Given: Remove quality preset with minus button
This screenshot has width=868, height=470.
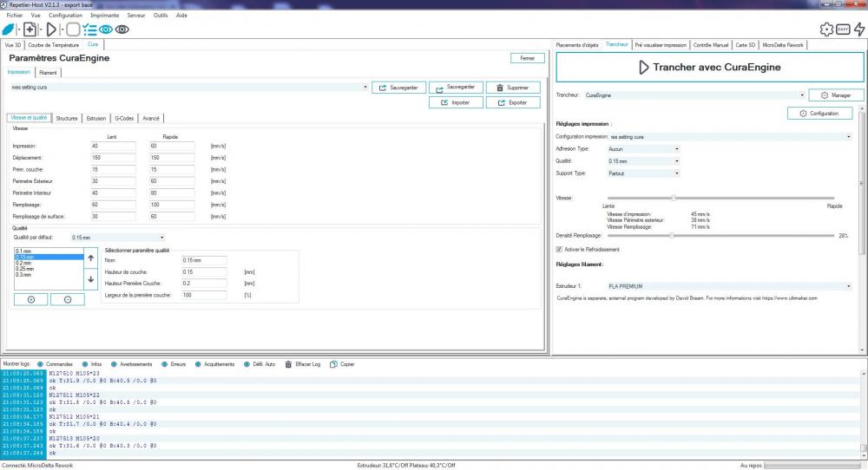Looking at the screenshot, I should click(68, 300).
